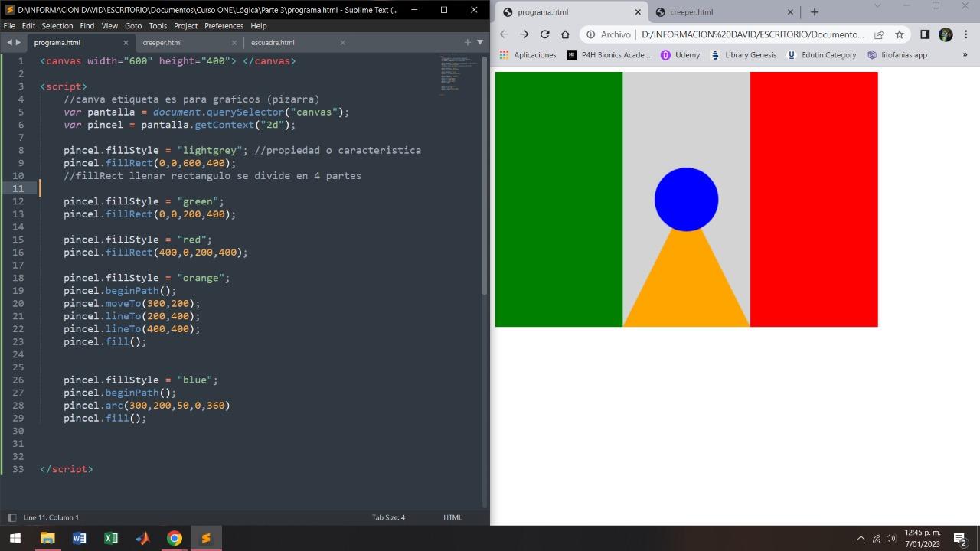Screen dimensions: 980x551
Task: Open the File menu in Sublime Text
Action: 9,25
